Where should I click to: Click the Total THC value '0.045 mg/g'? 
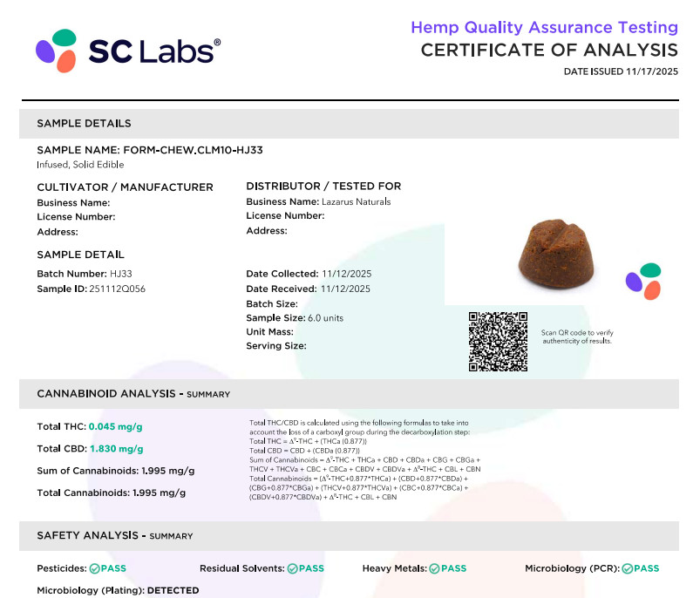116,426
